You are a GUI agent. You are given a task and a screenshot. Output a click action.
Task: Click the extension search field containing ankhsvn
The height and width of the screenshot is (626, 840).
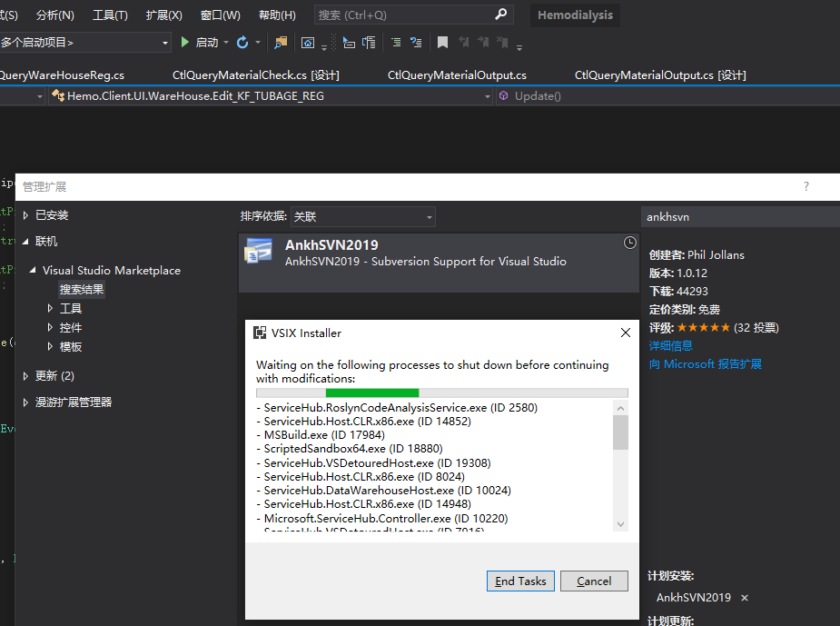[736, 217]
